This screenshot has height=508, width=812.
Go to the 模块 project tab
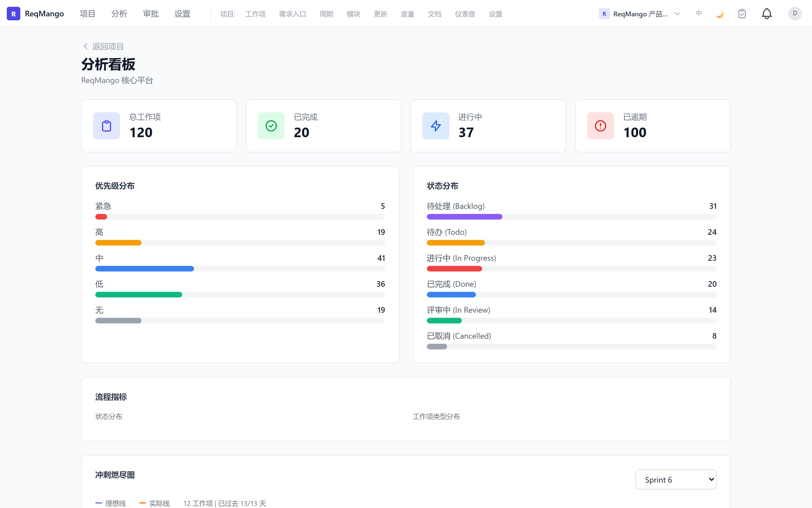click(x=353, y=14)
